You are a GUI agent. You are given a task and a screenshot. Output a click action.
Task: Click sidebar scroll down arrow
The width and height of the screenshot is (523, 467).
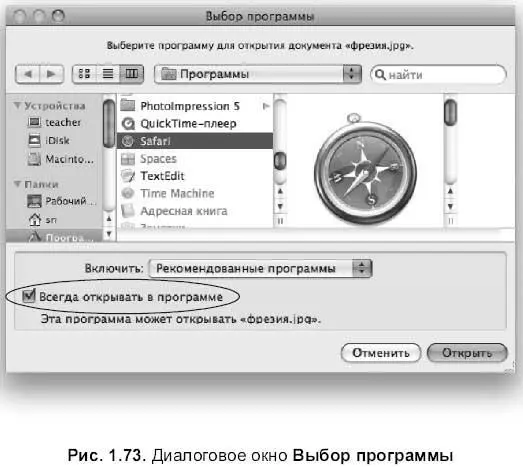[x=109, y=233]
